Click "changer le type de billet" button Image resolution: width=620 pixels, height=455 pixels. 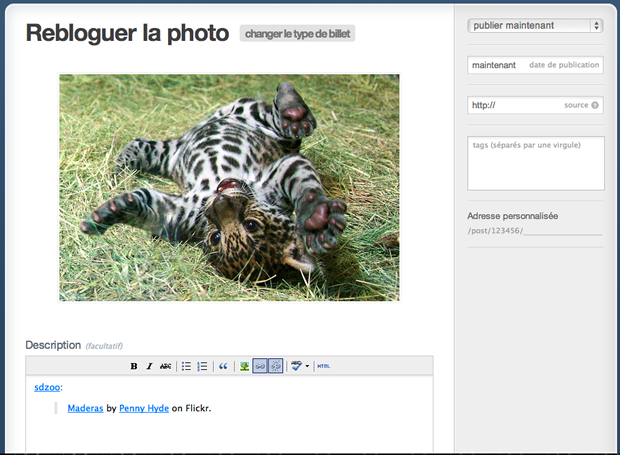click(x=297, y=33)
